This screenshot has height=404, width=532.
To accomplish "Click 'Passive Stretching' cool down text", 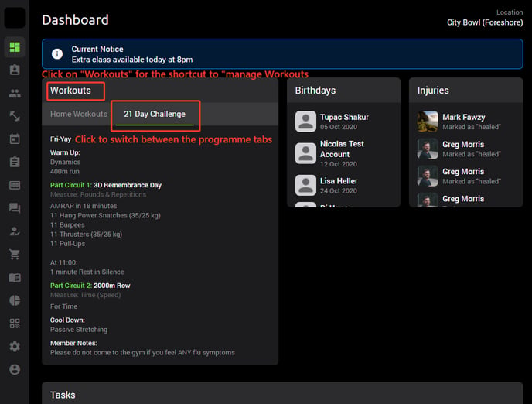I will click(x=79, y=330).
